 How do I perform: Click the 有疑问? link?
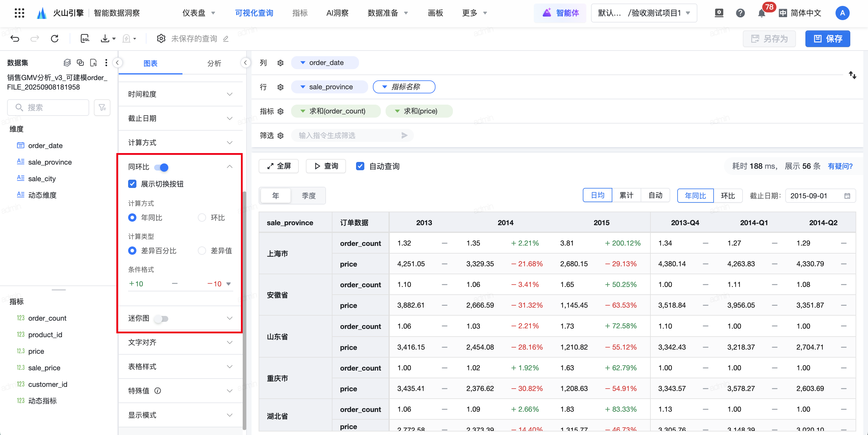840,166
